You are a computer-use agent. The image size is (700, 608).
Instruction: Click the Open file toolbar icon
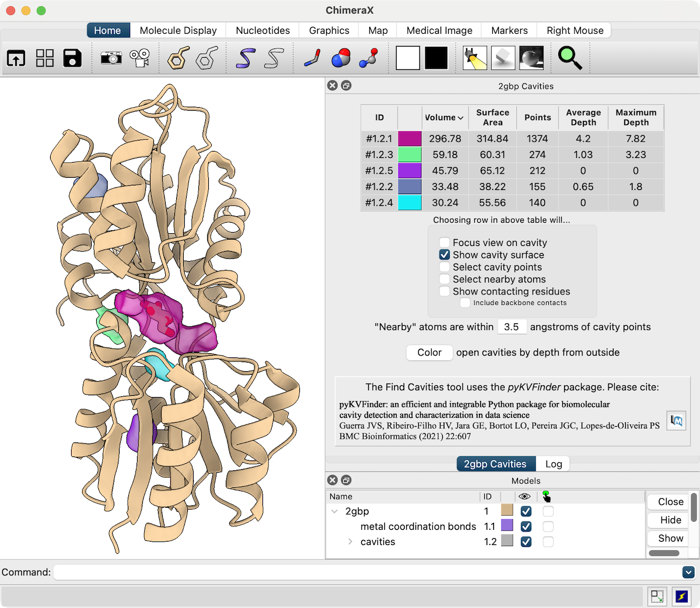pyautogui.click(x=16, y=58)
